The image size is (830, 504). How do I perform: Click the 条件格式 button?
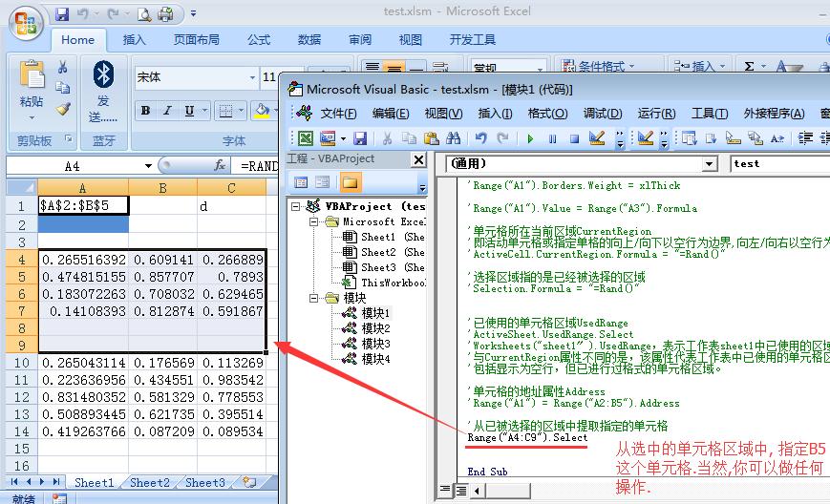click(598, 66)
